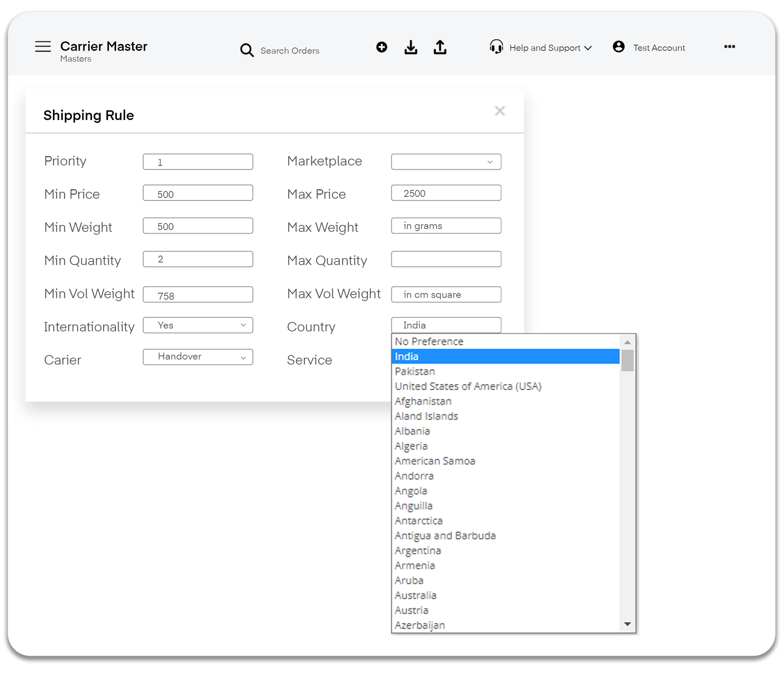This screenshot has width=784, height=680.
Task: Open the Internationality dropdown showing Yes
Action: pyautogui.click(x=198, y=325)
